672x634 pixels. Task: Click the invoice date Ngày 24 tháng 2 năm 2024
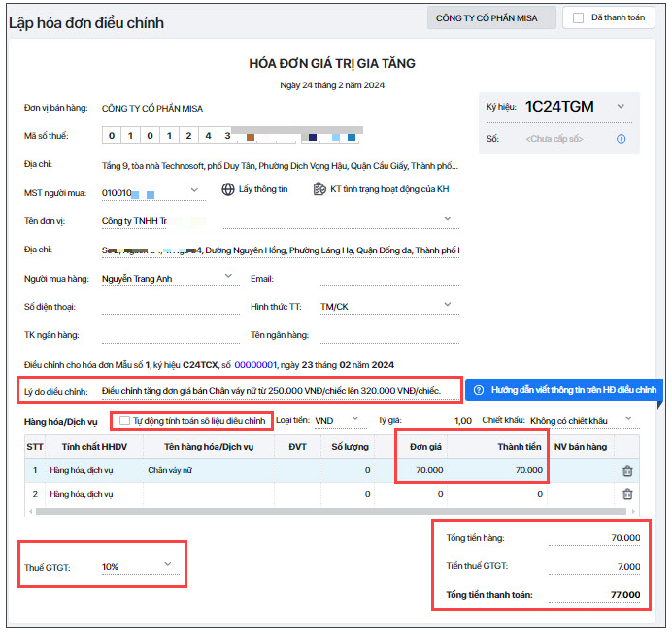click(x=332, y=85)
